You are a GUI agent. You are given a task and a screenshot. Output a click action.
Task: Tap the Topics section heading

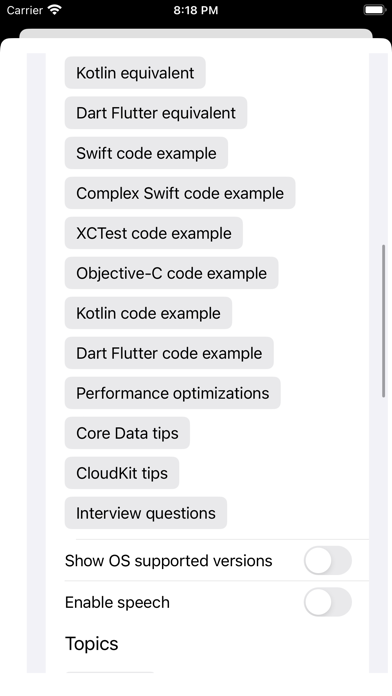tap(92, 644)
